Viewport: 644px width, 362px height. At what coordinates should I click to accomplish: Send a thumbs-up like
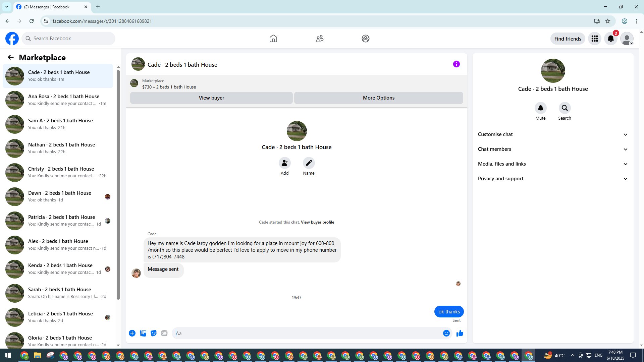click(460, 333)
